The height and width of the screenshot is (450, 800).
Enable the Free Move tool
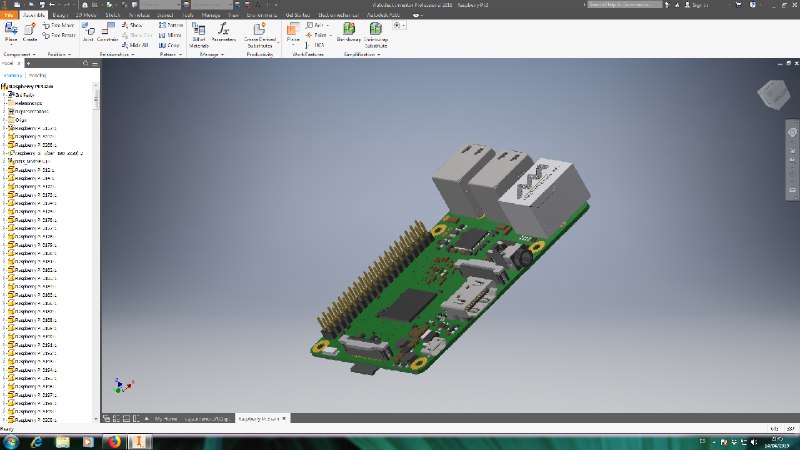click(x=60, y=25)
